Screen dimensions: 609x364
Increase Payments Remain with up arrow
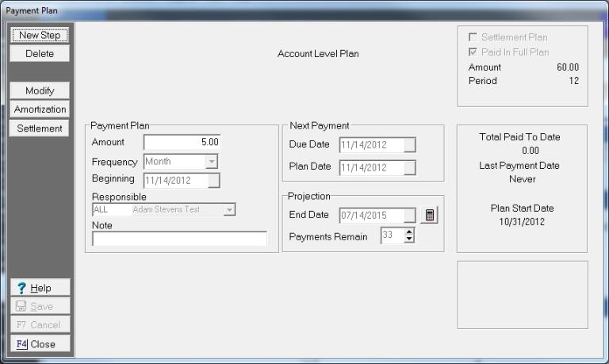(x=409, y=232)
